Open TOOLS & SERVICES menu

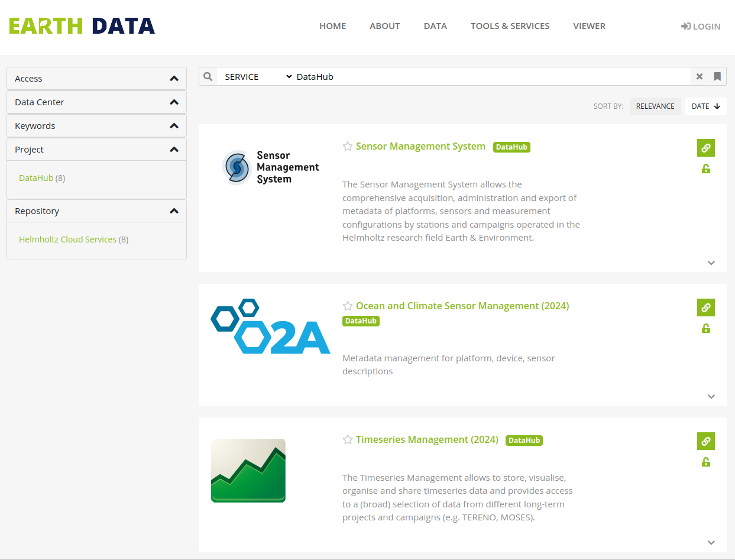(510, 26)
